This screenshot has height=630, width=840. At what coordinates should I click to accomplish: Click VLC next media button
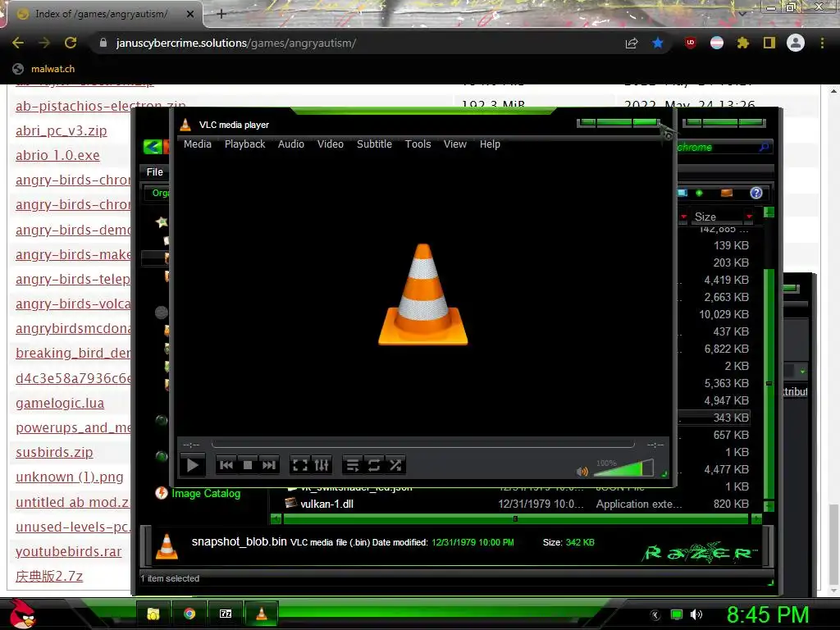pos(268,465)
